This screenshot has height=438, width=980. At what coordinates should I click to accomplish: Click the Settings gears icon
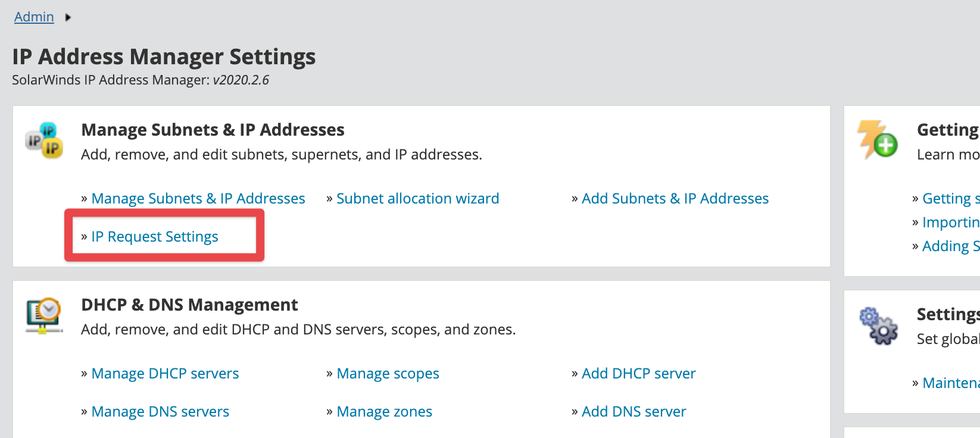[x=878, y=326]
